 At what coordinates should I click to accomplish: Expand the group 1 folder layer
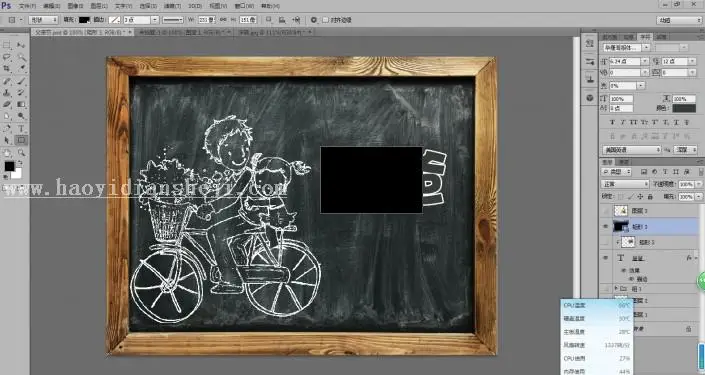(x=616, y=288)
